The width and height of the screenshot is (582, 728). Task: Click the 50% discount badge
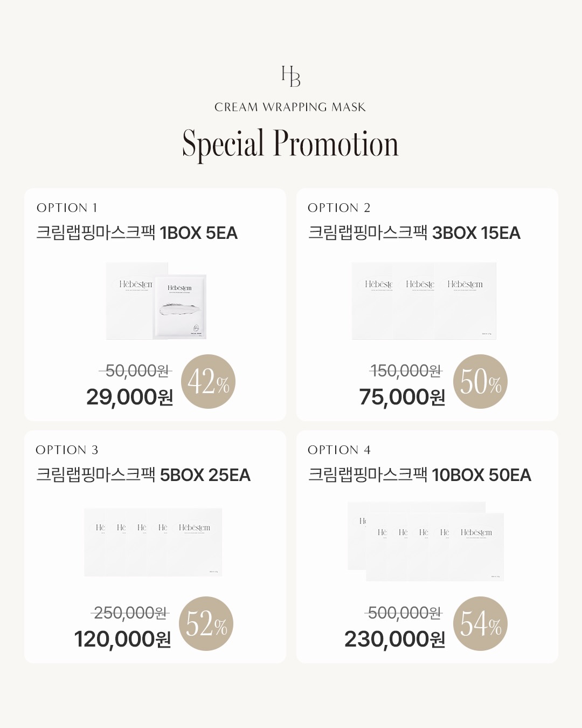pos(481,381)
